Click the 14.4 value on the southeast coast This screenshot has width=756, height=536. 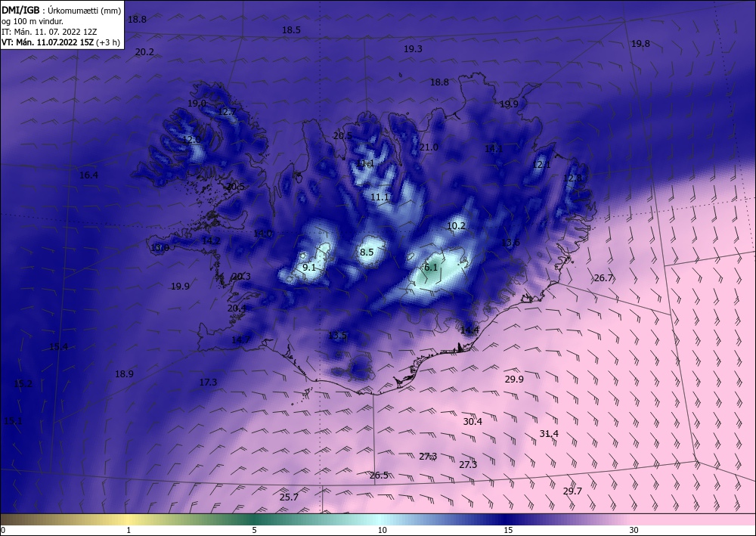(469, 330)
